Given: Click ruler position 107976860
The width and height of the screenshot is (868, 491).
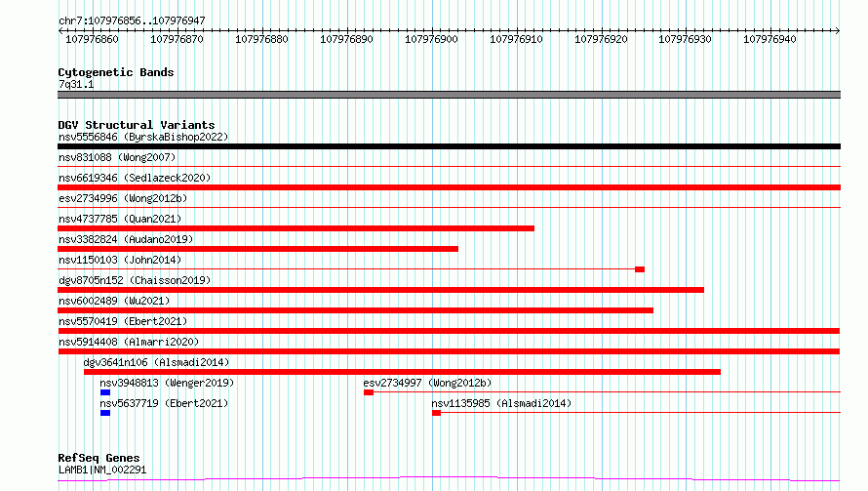Looking at the screenshot, I should (92, 39).
